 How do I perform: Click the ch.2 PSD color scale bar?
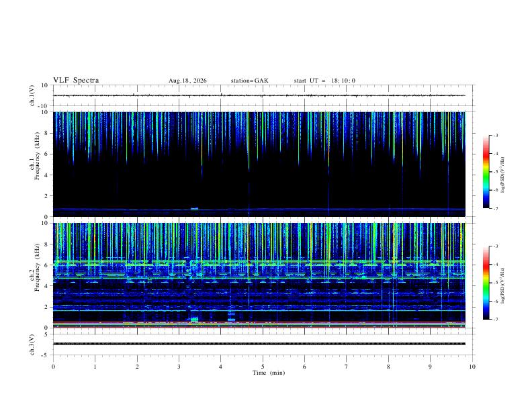[x=486, y=283]
